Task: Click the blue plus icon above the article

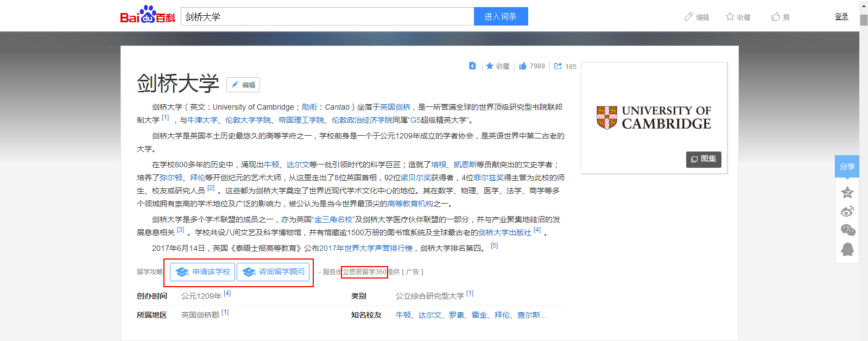Action: 472,66
